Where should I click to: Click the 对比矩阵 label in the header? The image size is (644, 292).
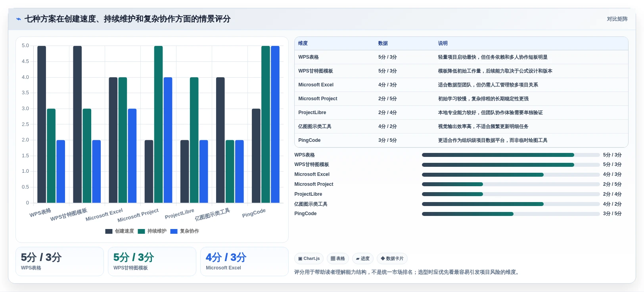[617, 19]
